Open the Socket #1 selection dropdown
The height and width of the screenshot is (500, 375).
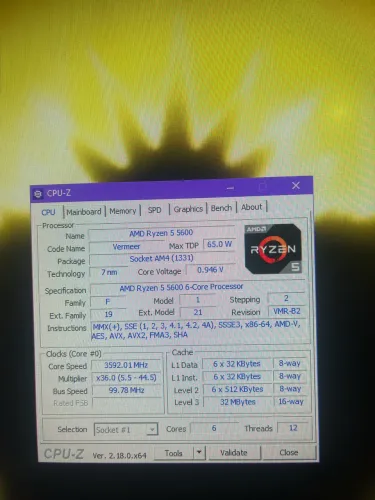tap(126, 430)
